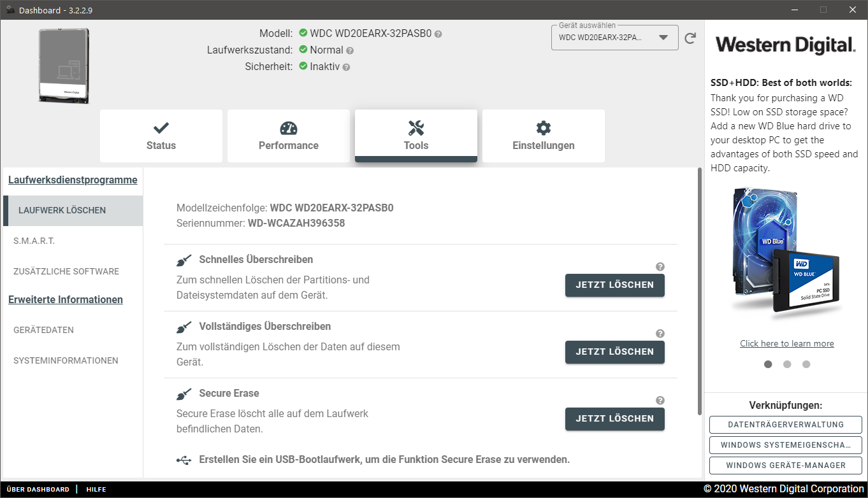Image resolution: width=868 pixels, height=498 pixels.
Task: Click the help icon next to Sicherheit Inaktiv
Action: pos(346,67)
